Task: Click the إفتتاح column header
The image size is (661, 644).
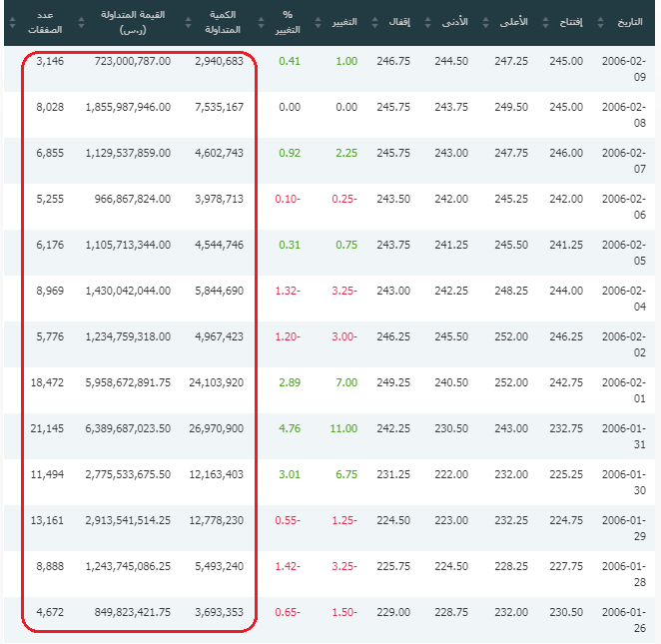Action: [x=571, y=22]
